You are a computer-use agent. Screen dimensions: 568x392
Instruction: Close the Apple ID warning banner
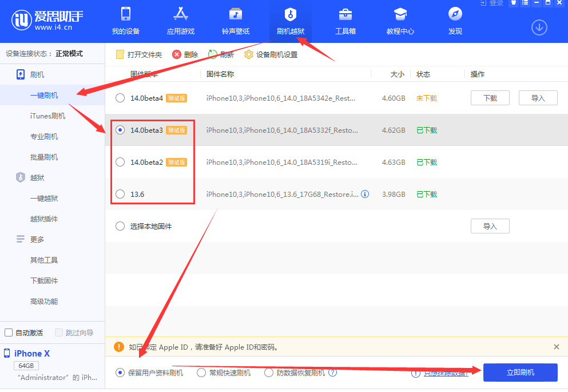[557, 347]
